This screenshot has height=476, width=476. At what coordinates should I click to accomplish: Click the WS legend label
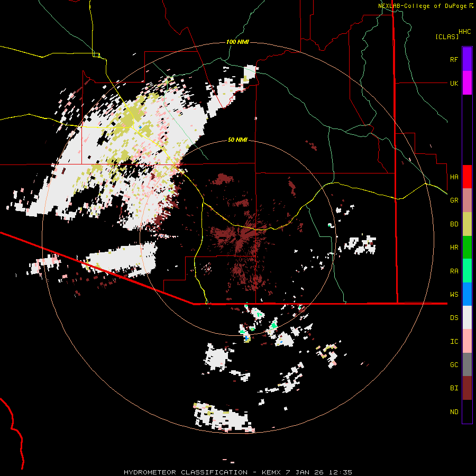coord(454,295)
